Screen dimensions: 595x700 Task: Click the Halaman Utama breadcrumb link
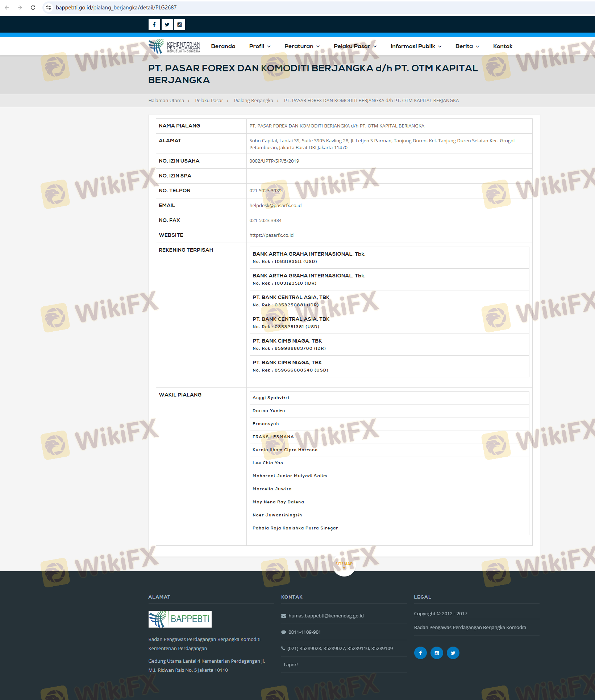pyautogui.click(x=166, y=101)
